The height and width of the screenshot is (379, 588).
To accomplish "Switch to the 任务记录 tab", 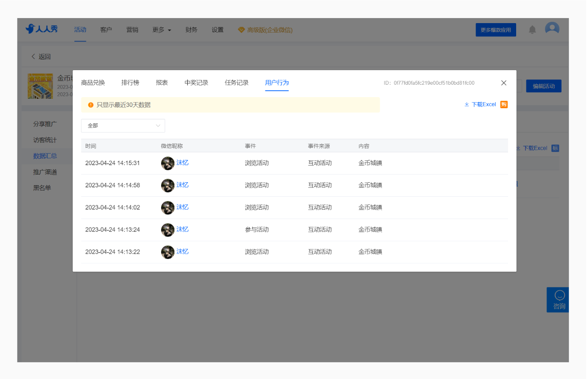I will (236, 83).
